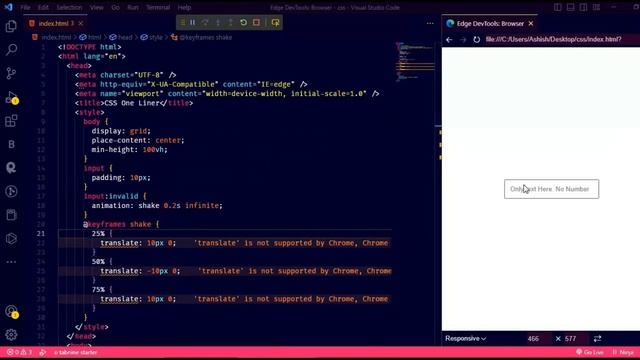Click the viewport width field 466

click(533, 339)
